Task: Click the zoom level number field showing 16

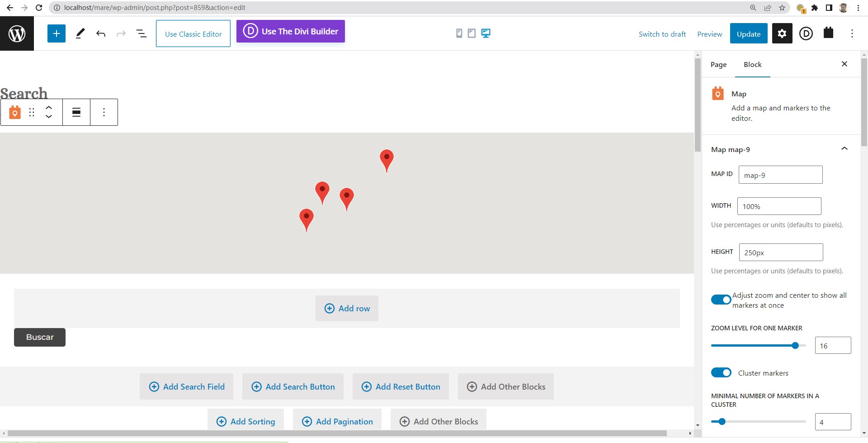Action: tap(833, 345)
